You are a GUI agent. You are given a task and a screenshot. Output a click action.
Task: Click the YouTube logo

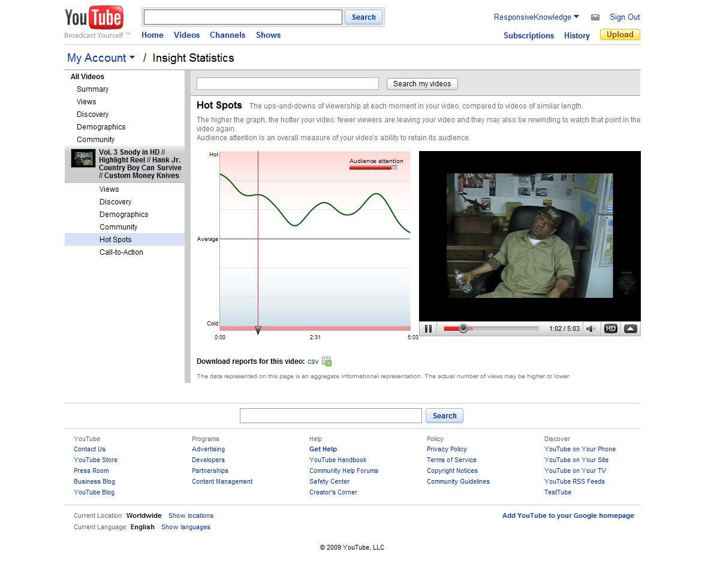[x=94, y=18]
